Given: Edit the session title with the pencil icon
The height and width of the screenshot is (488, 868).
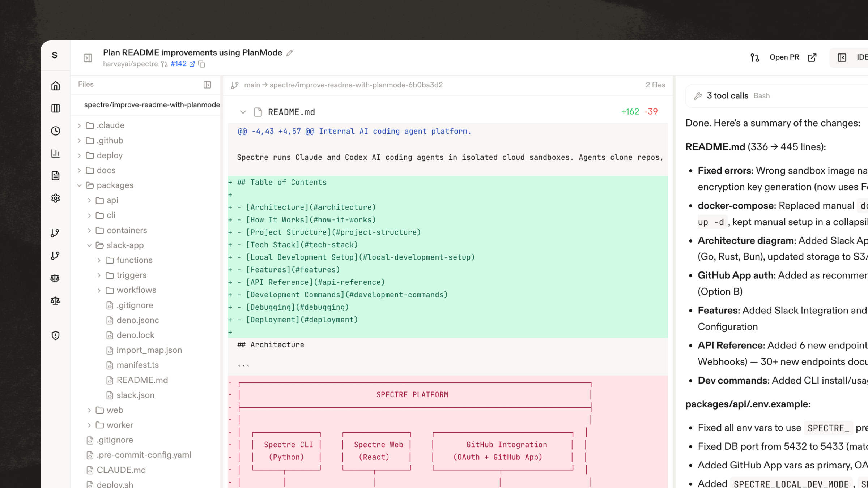Looking at the screenshot, I should tap(290, 53).
